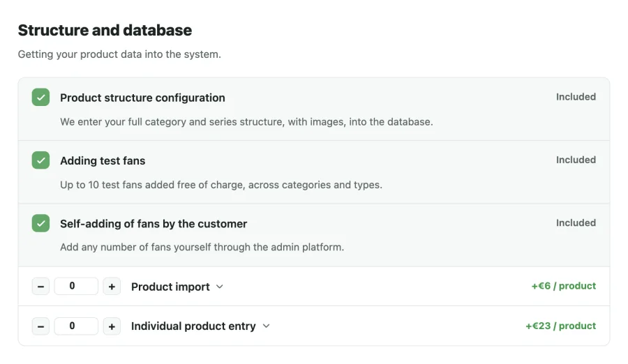Click the Product import label
The width and height of the screenshot is (628, 364).
(x=170, y=287)
